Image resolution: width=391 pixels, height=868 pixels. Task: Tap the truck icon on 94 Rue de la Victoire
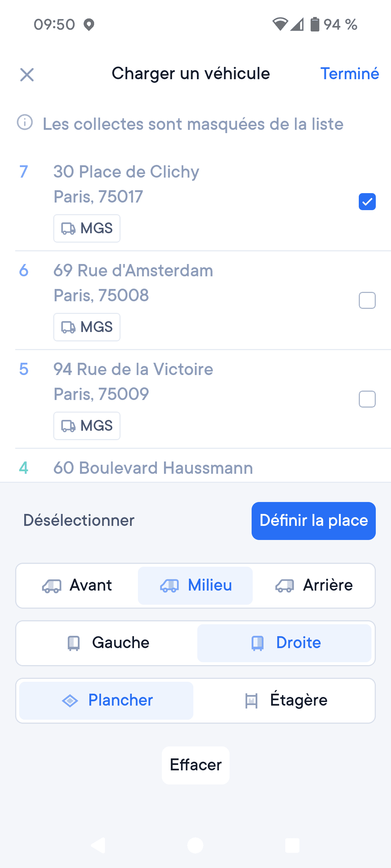point(68,426)
